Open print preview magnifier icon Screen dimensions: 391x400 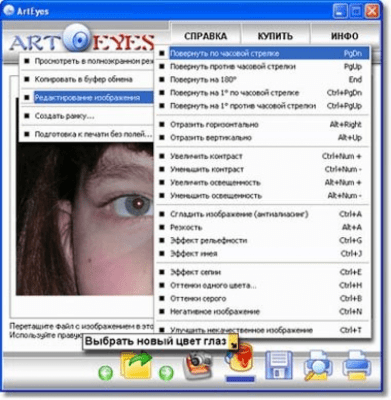click(317, 365)
